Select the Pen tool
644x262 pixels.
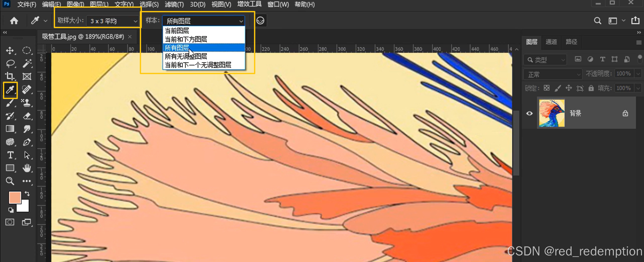pos(27,142)
